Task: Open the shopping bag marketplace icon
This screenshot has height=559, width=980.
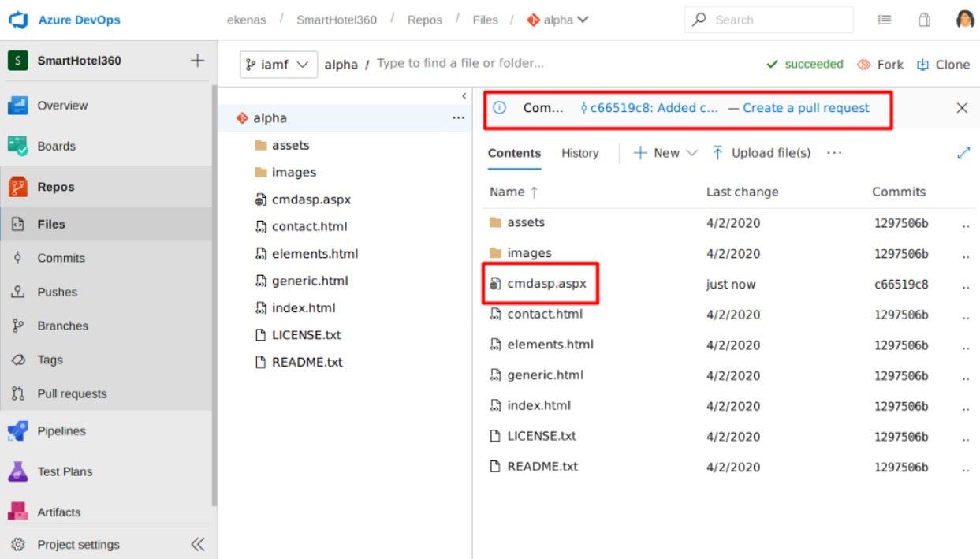Action: pyautogui.click(x=924, y=20)
